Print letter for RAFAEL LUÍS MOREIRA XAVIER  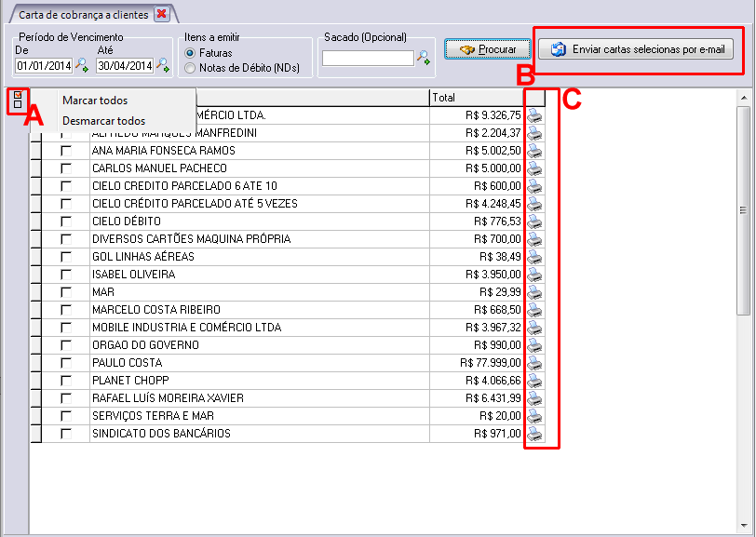(x=534, y=398)
